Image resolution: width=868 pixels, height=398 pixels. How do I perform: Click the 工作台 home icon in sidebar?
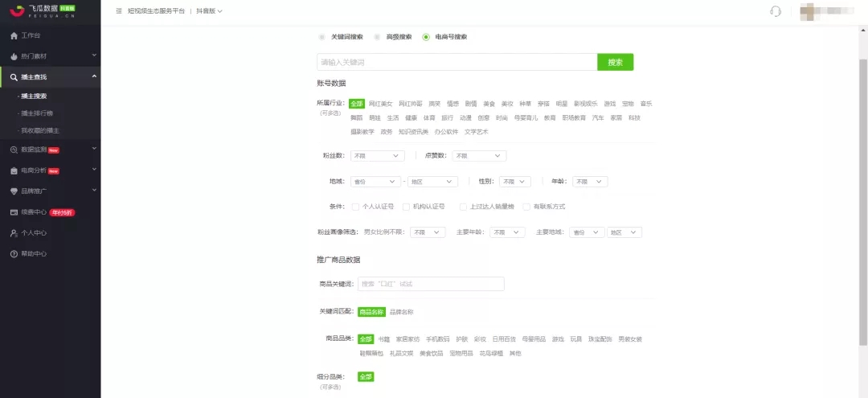click(14, 36)
